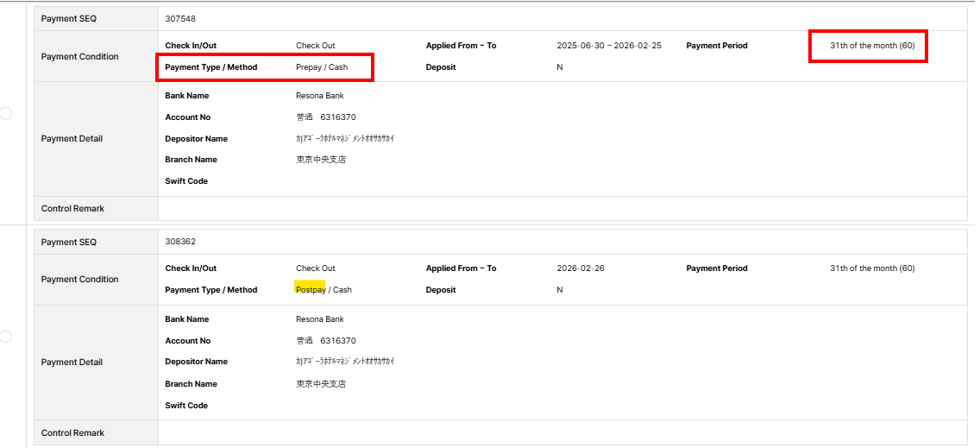Click the Deposit value N in record 307548
980x448 pixels.
pyautogui.click(x=560, y=67)
